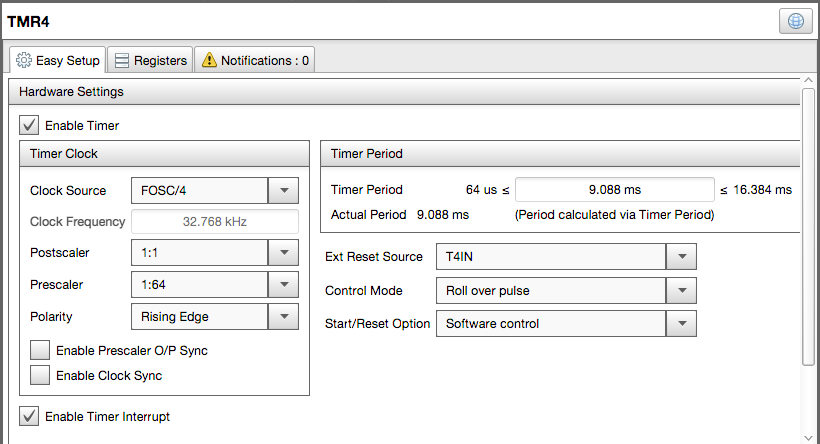
Task: Enable Prescaler O/P Sync checkbox
Action: click(x=40, y=351)
